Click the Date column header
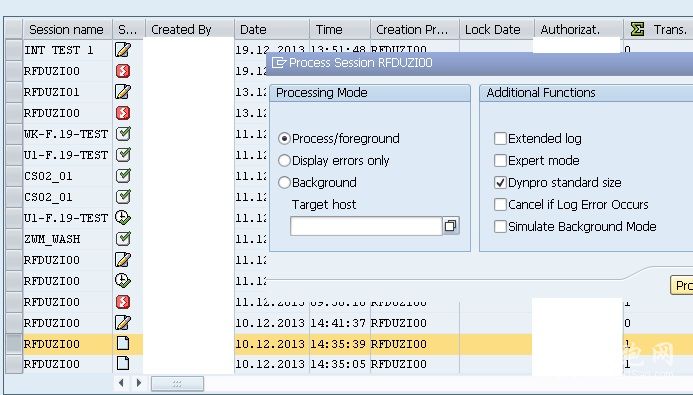The height and width of the screenshot is (395, 693). point(272,29)
